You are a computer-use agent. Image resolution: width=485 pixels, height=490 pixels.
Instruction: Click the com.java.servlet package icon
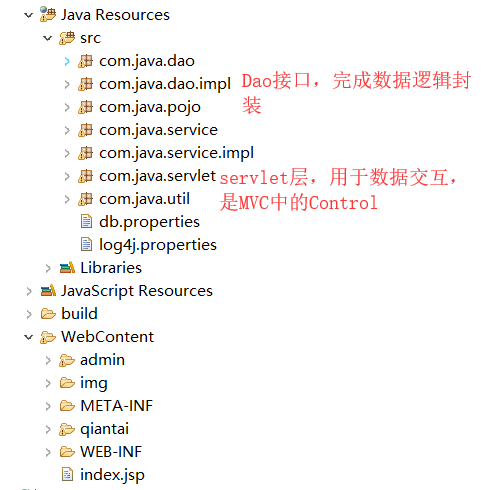click(x=85, y=176)
